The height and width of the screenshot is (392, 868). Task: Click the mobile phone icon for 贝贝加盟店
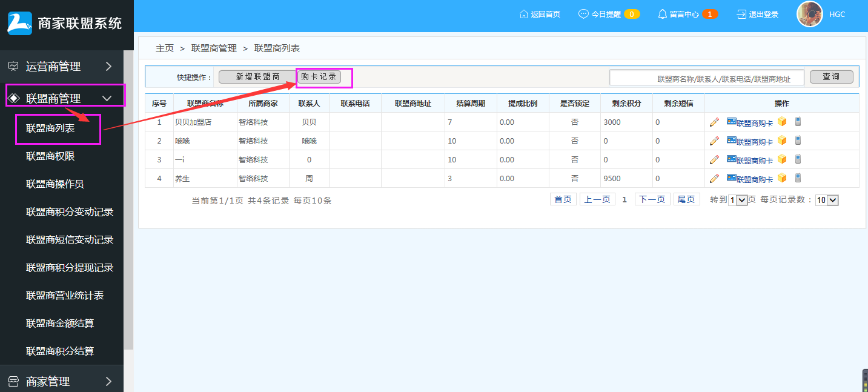point(798,122)
